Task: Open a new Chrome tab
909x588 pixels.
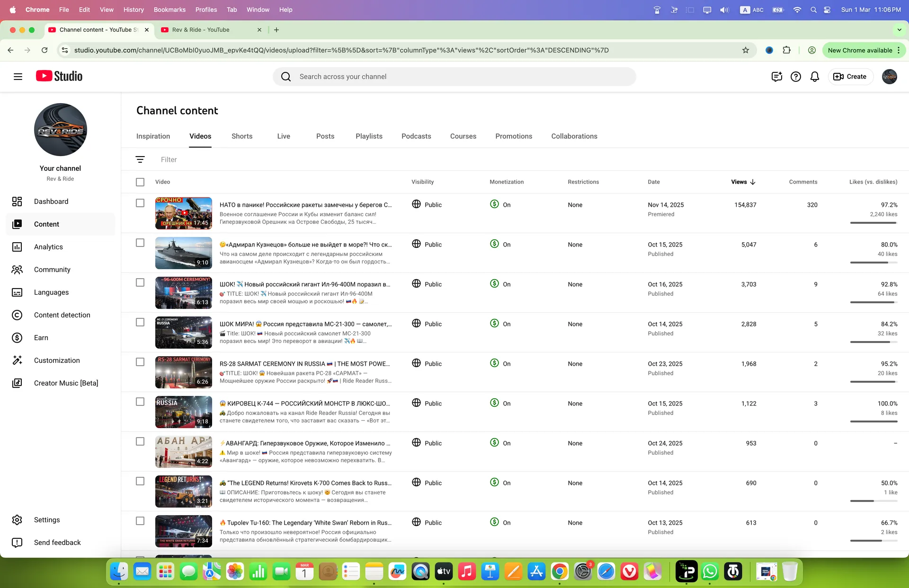Action: tap(276, 30)
